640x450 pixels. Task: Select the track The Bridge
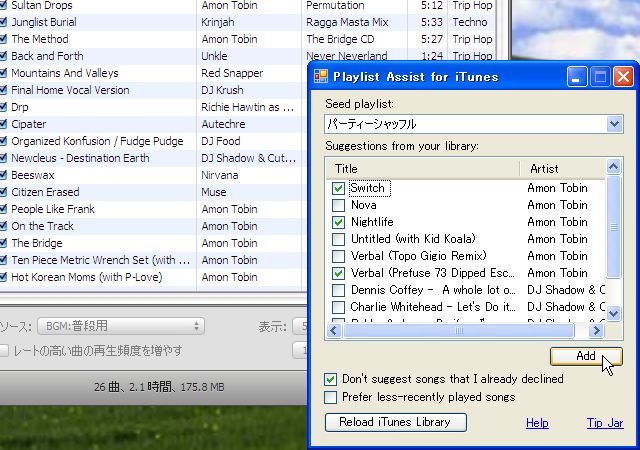pyautogui.click(x=37, y=243)
